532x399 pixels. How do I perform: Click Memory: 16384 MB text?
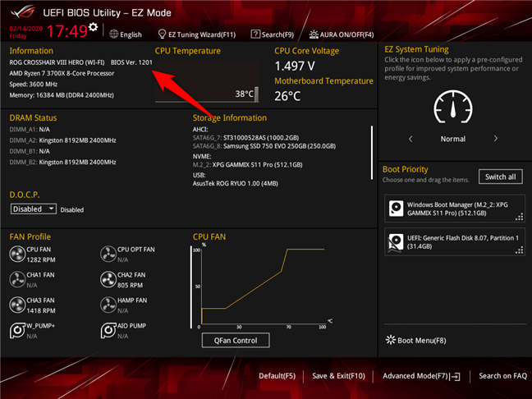point(62,95)
